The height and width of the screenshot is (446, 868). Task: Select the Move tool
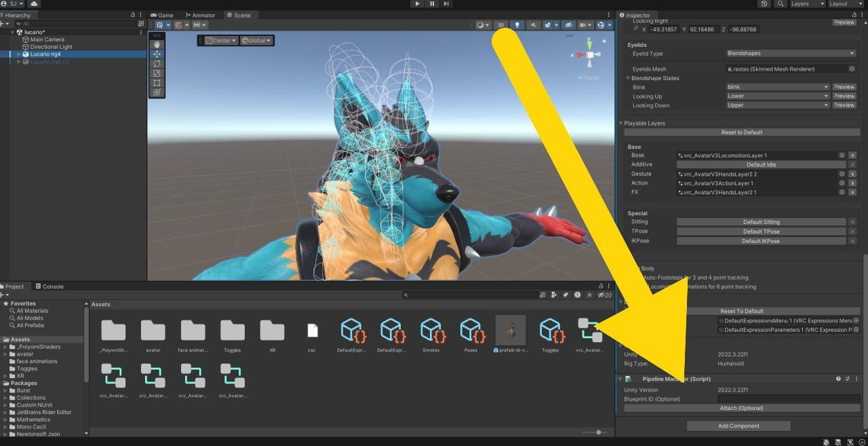[157, 55]
